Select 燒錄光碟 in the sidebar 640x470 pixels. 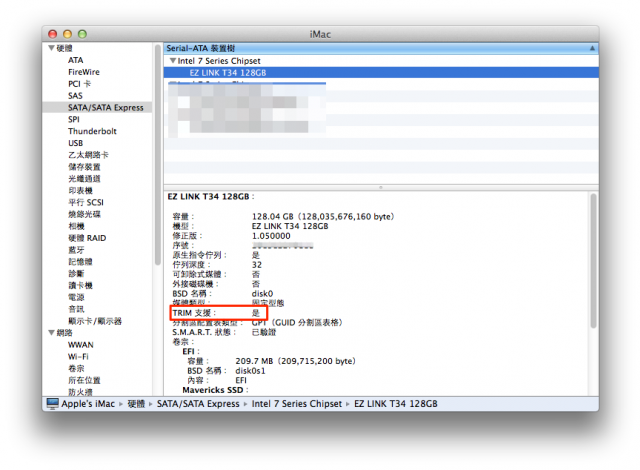pyautogui.click(x=84, y=214)
